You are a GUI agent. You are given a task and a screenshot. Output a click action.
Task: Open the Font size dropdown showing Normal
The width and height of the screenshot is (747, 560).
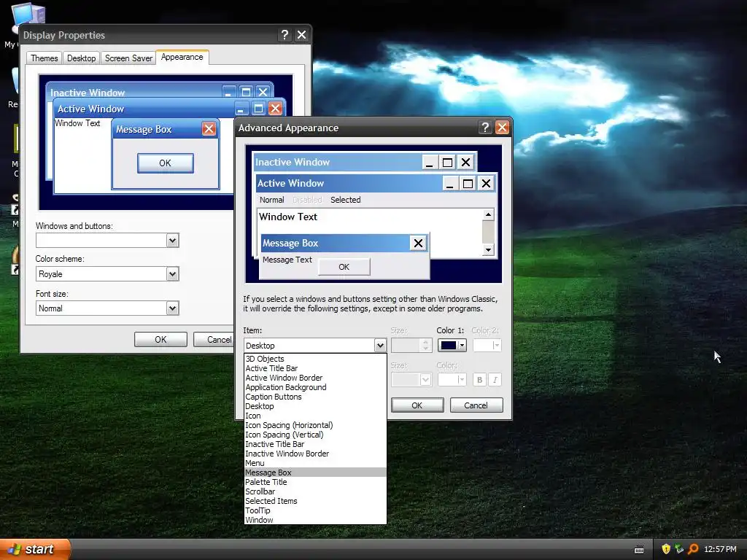click(x=172, y=308)
